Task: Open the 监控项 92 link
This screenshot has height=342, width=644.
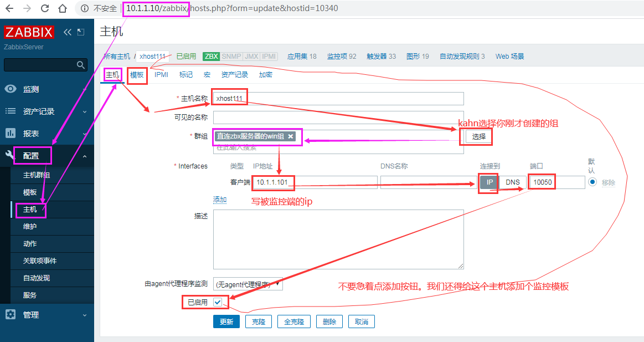Action: coord(342,57)
